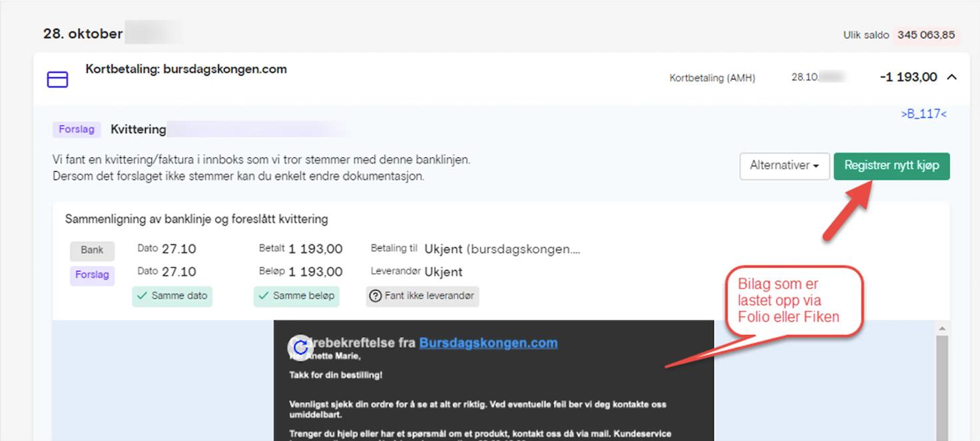980x441 pixels.
Task: Click the question mark icon on Fant ikke leverandør
Action: click(376, 296)
